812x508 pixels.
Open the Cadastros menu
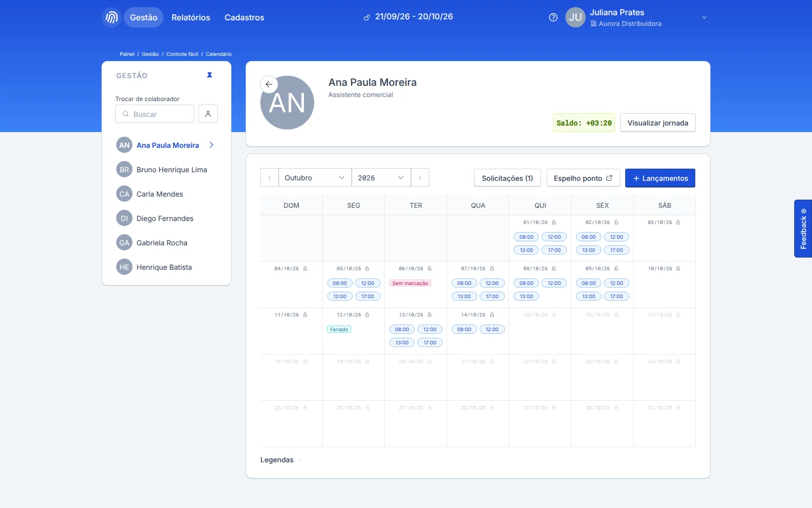[x=245, y=17]
